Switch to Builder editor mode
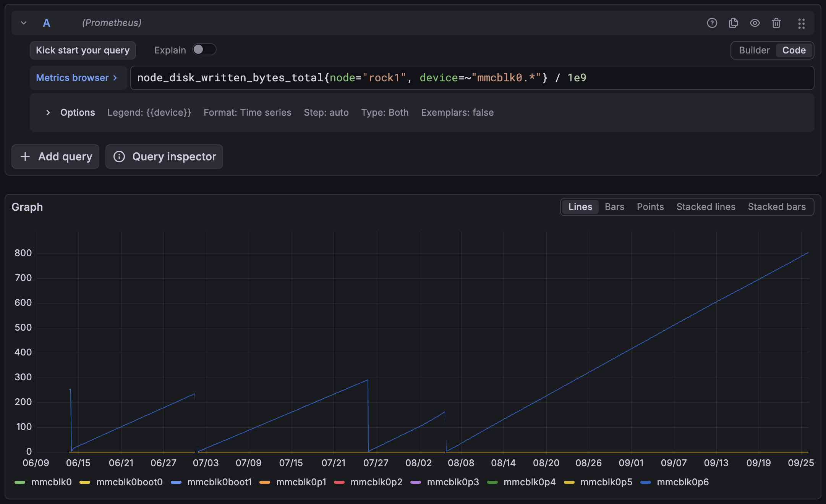826x504 pixels. click(x=754, y=50)
